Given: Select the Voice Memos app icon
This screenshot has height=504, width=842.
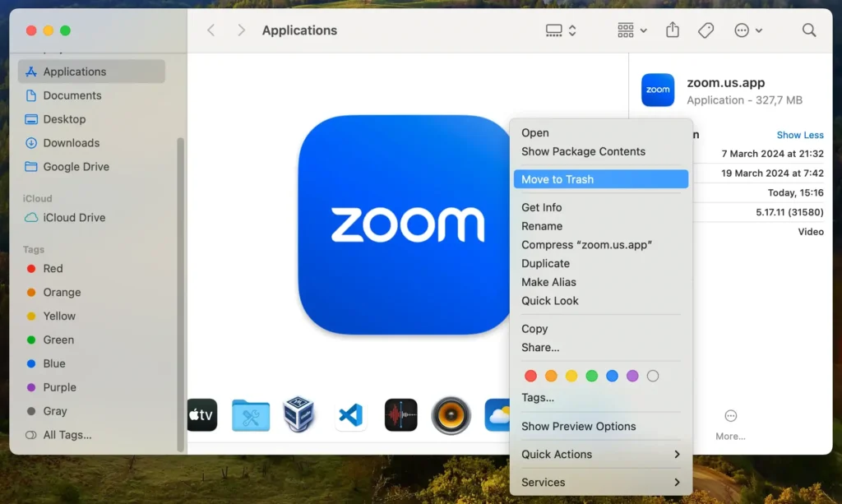Looking at the screenshot, I should (400, 415).
